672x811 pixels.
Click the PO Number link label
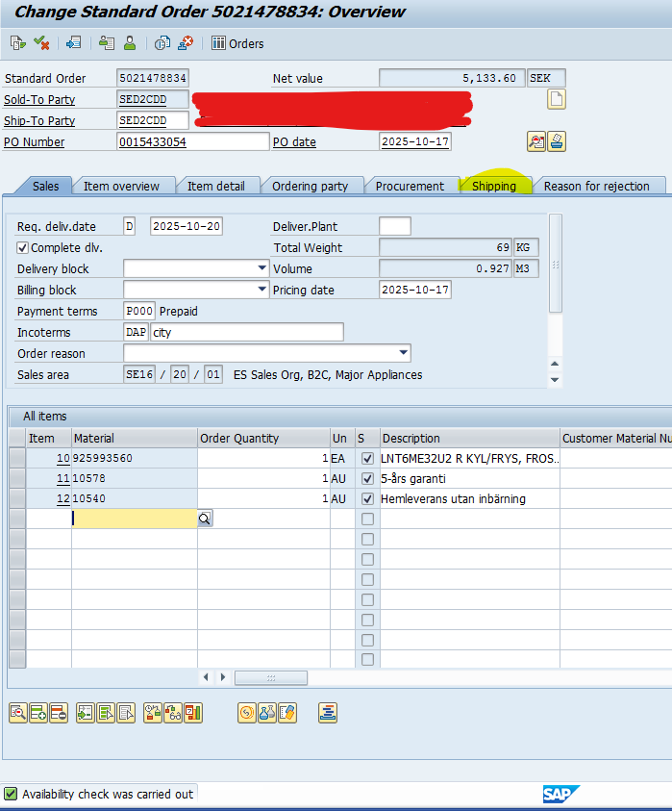coord(34,142)
